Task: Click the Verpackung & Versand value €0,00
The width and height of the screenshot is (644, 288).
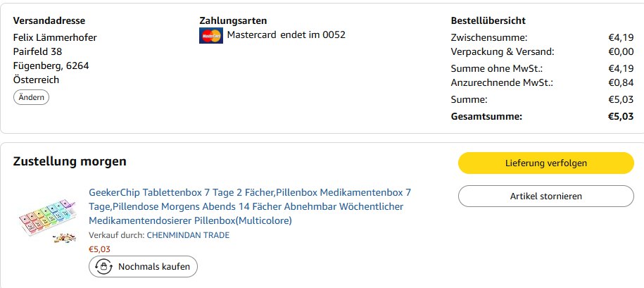Action: click(x=621, y=51)
